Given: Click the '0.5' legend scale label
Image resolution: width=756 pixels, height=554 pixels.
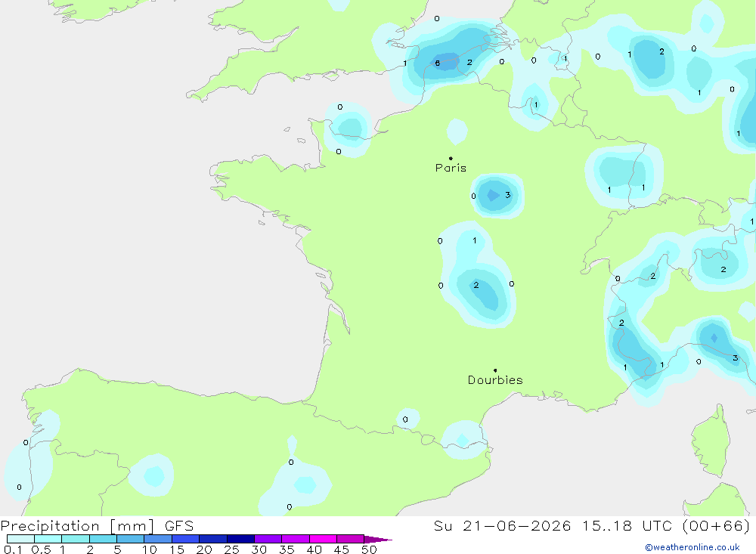Looking at the screenshot, I should (x=41, y=549).
